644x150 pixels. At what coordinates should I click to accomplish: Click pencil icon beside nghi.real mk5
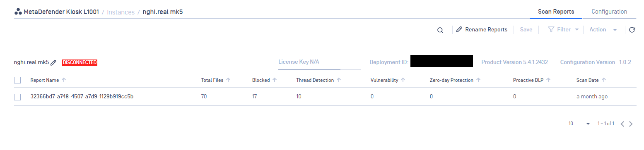(x=53, y=62)
